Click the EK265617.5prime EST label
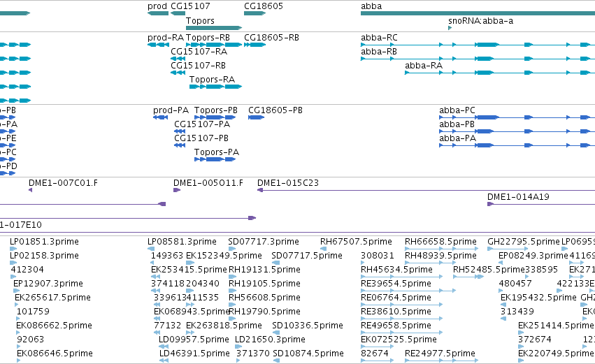595x364 pixels. [x=52, y=298]
